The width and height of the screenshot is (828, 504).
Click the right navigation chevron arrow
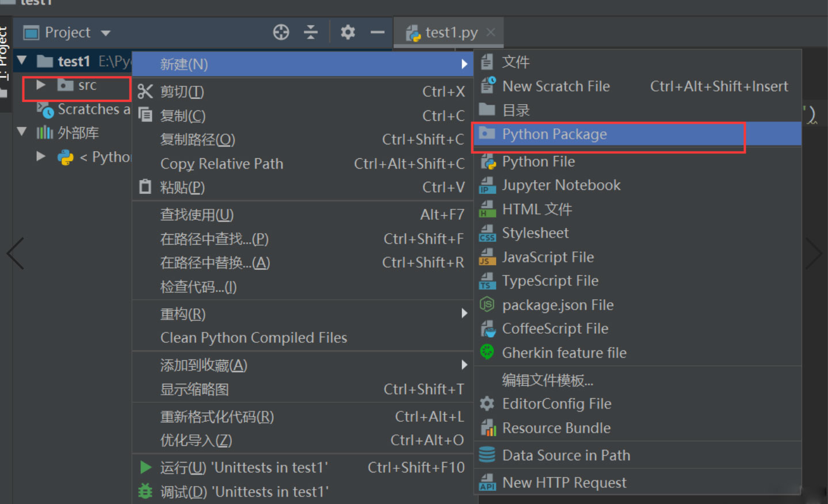point(814,253)
